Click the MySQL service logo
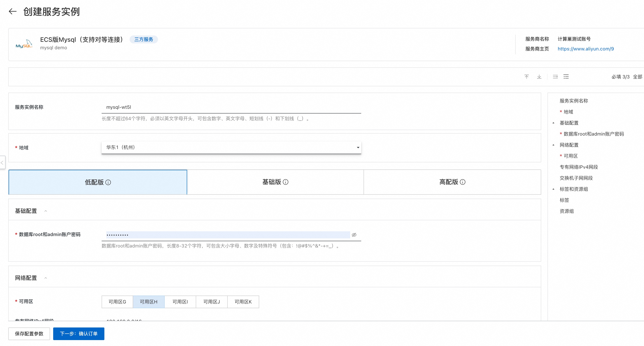Screen dimensions: 644x346 pos(24,44)
